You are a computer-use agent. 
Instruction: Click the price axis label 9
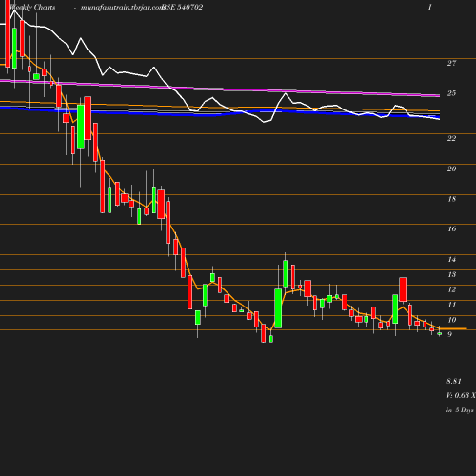(x=449, y=334)
